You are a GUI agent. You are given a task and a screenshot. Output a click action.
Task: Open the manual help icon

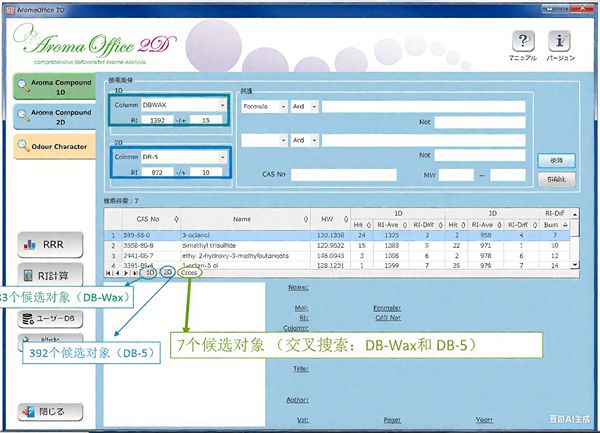point(520,42)
